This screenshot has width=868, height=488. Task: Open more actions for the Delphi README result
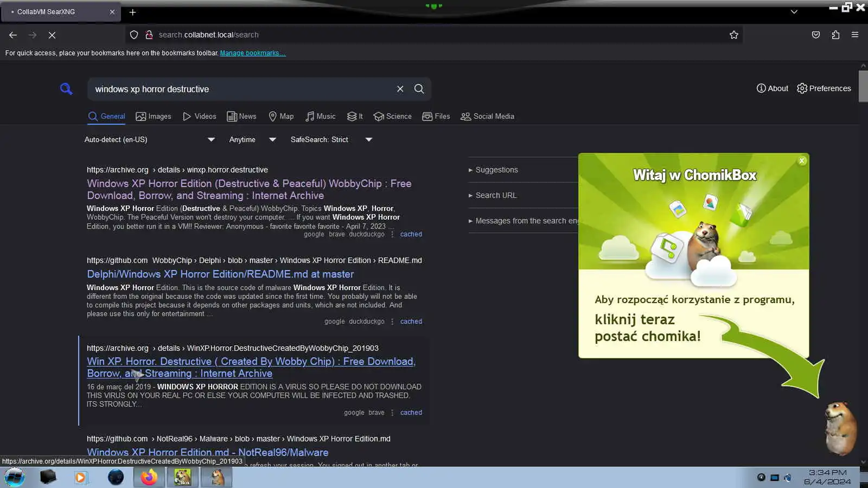click(392, 322)
